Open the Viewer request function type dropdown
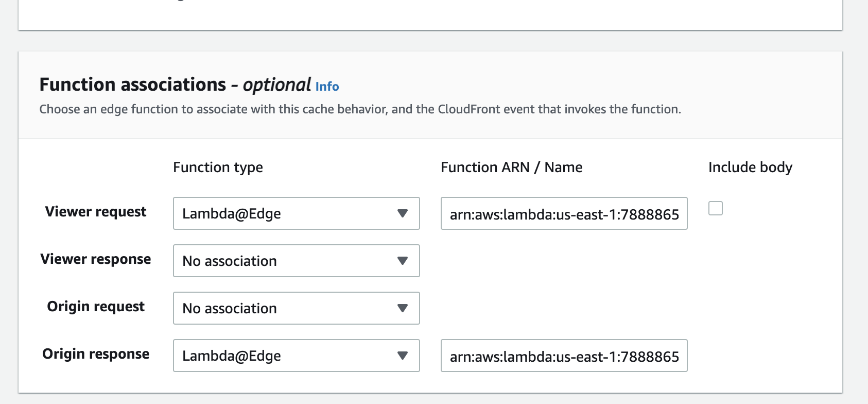 [x=296, y=213]
